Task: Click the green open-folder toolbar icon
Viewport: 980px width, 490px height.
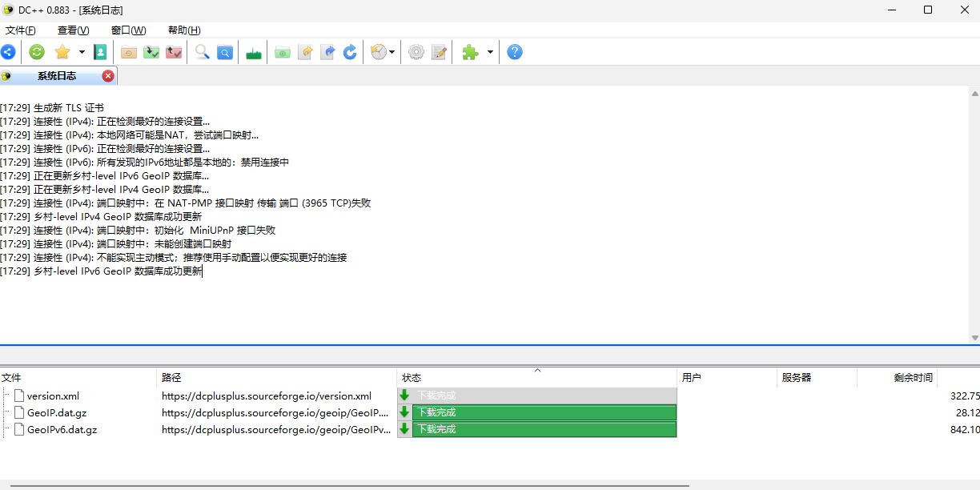Action: pyautogui.click(x=282, y=52)
